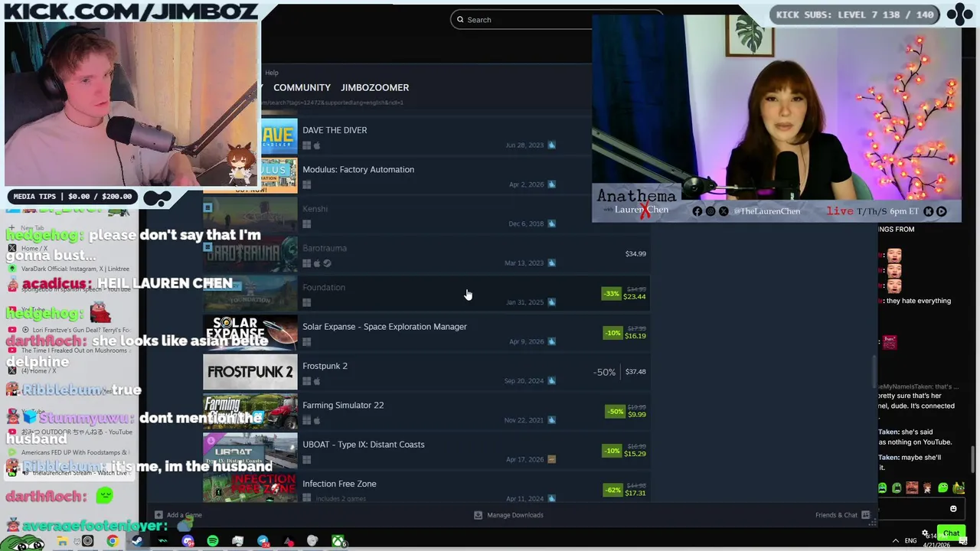Click the Farming Simulator 22 -50% badge
Image resolution: width=980 pixels, height=551 pixels.
click(x=616, y=412)
